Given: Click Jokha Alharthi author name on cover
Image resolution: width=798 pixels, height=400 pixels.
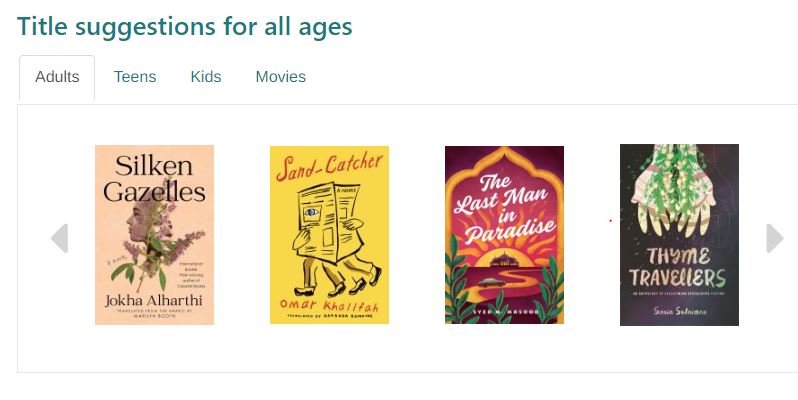Looking at the screenshot, I should click(154, 300).
